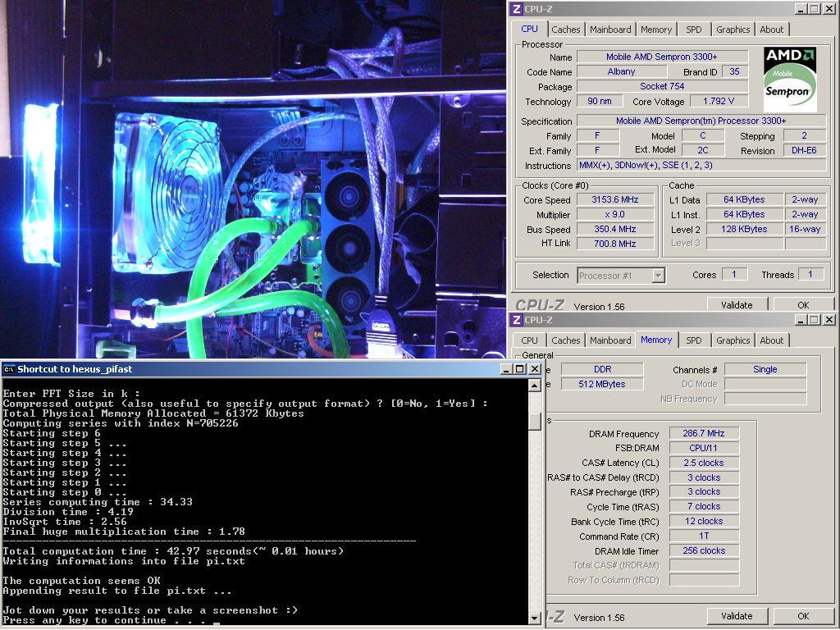This screenshot has width=840, height=630.
Task: Minimize the bottom CPU-Z Memory window
Action: (x=801, y=320)
